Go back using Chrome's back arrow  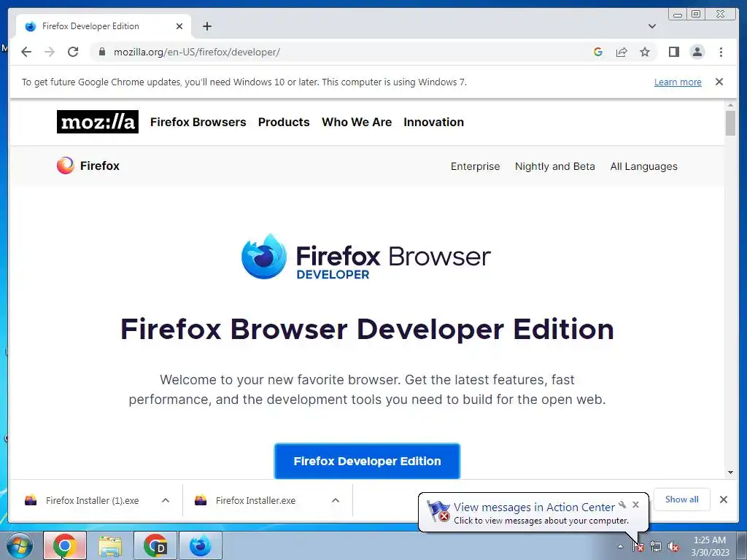26,52
